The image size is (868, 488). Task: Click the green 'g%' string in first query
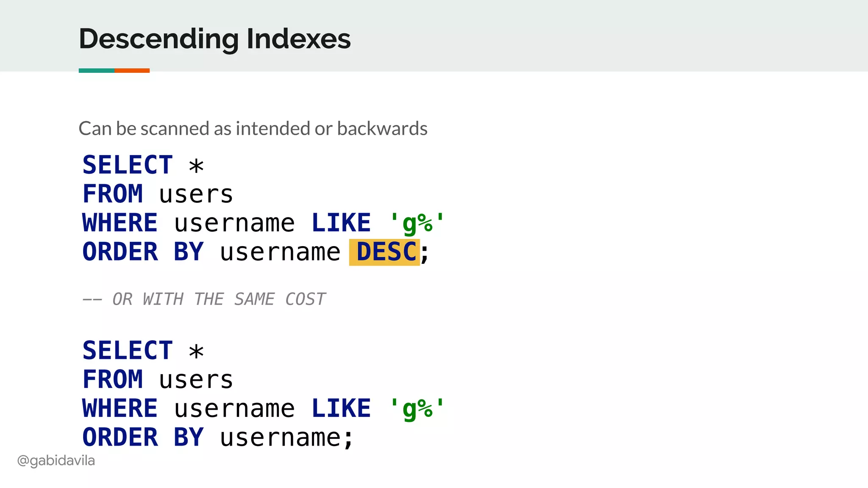417,223
